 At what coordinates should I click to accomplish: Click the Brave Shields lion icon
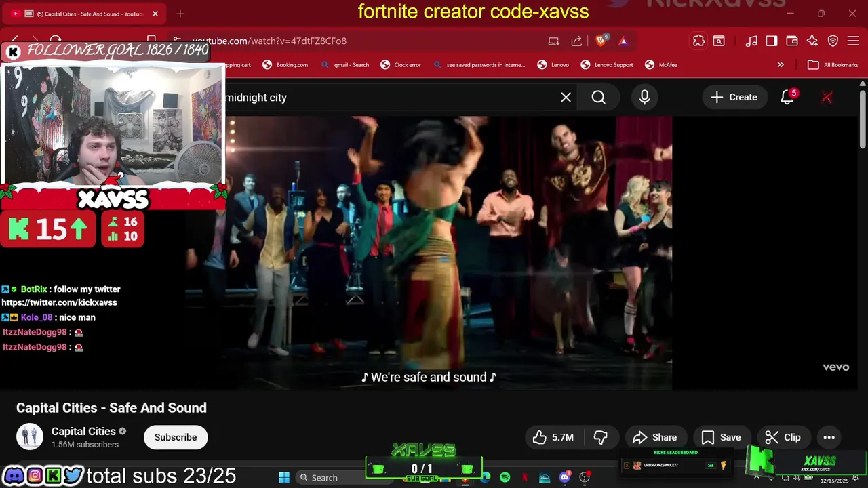click(x=600, y=41)
